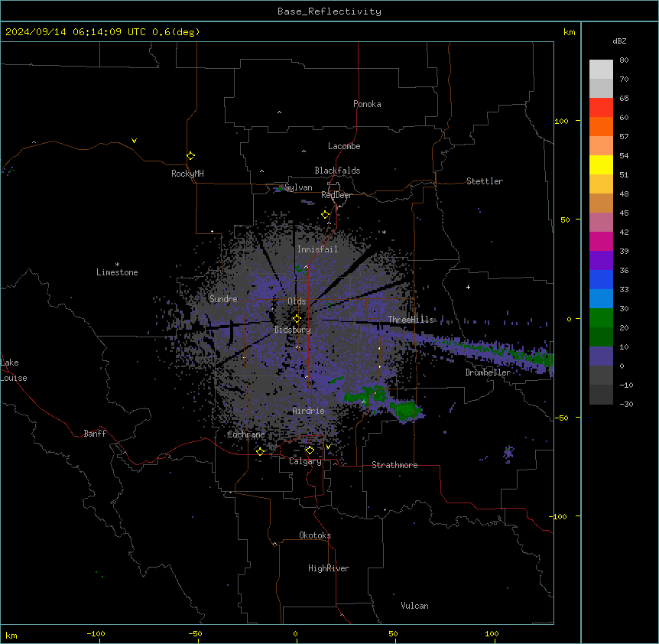This screenshot has height=644, width=659.
Task: Select the red 60 to 65 dBZ swatch
Action: (x=601, y=108)
